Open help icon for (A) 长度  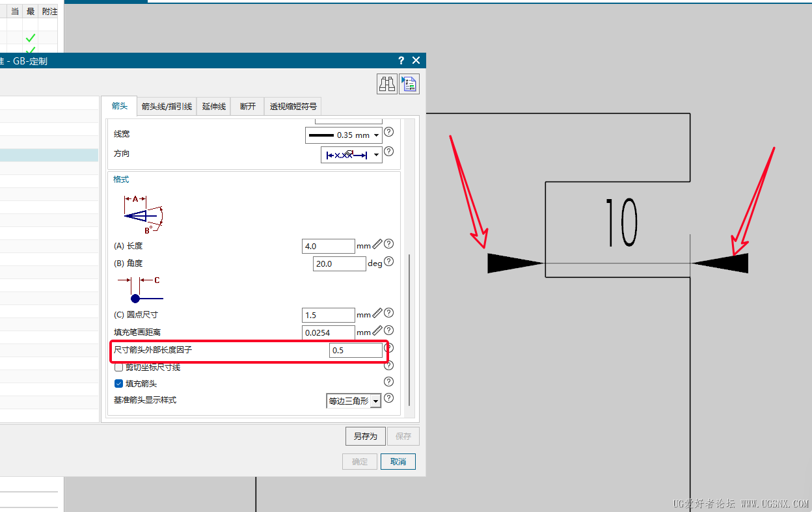(389, 244)
